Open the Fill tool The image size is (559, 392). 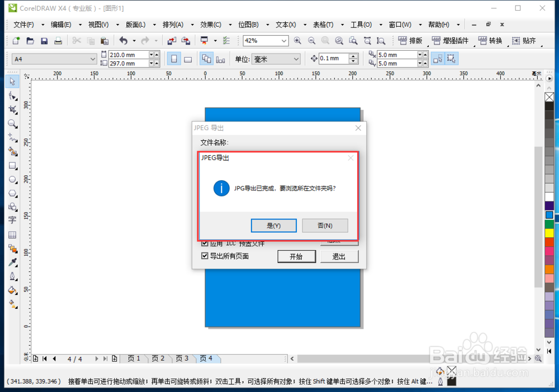[12, 290]
